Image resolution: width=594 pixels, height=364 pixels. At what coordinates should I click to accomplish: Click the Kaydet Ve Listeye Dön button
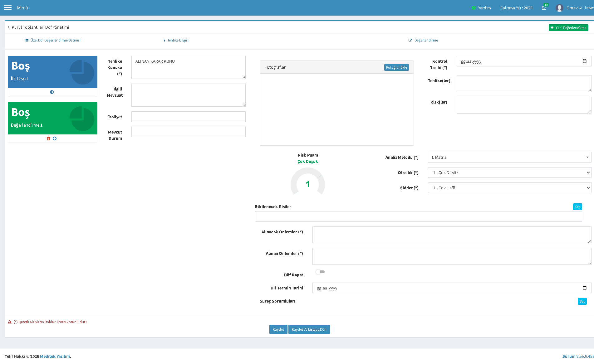pos(309,329)
